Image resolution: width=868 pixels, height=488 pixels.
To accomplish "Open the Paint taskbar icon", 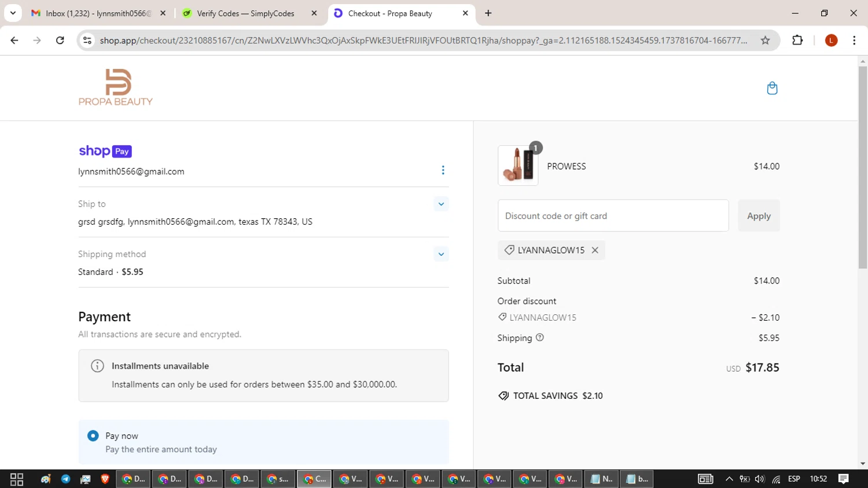I will tap(46, 479).
